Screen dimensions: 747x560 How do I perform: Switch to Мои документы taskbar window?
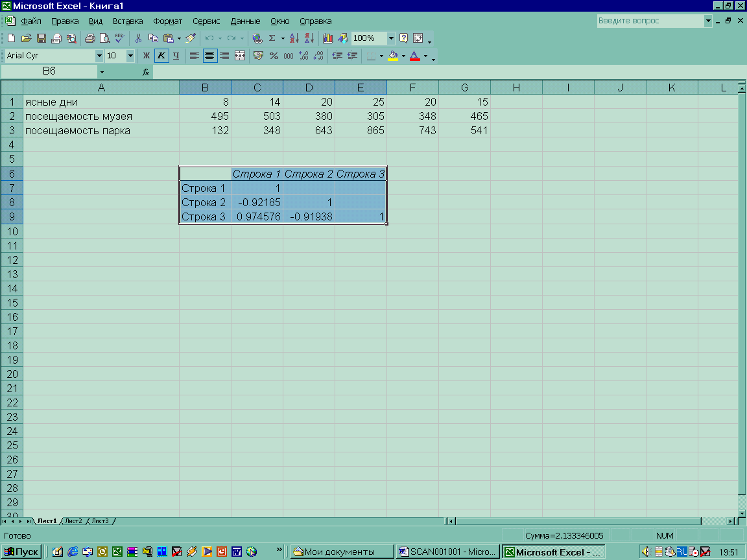point(342,552)
